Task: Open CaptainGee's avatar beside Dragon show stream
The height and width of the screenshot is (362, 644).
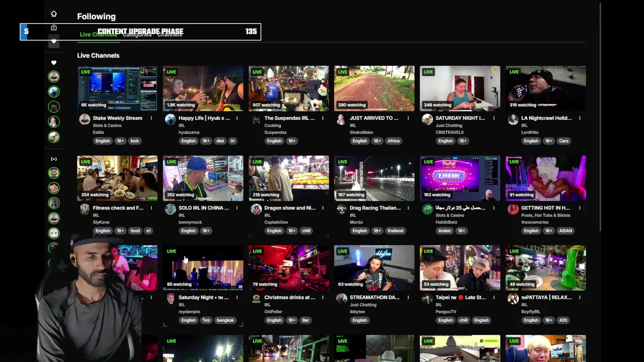Action: click(x=256, y=209)
